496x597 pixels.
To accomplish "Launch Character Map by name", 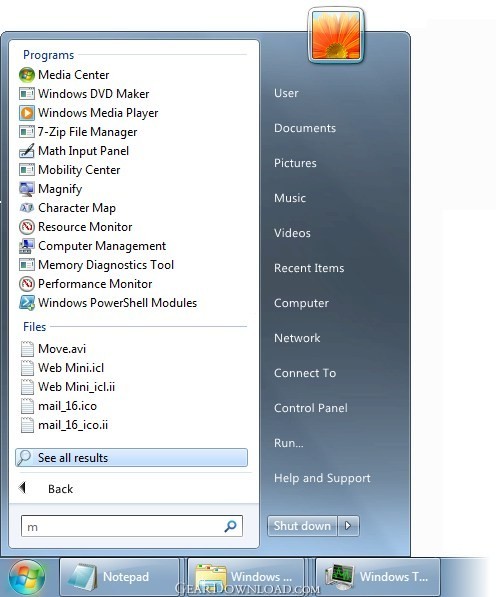I will pyautogui.click(x=77, y=208).
